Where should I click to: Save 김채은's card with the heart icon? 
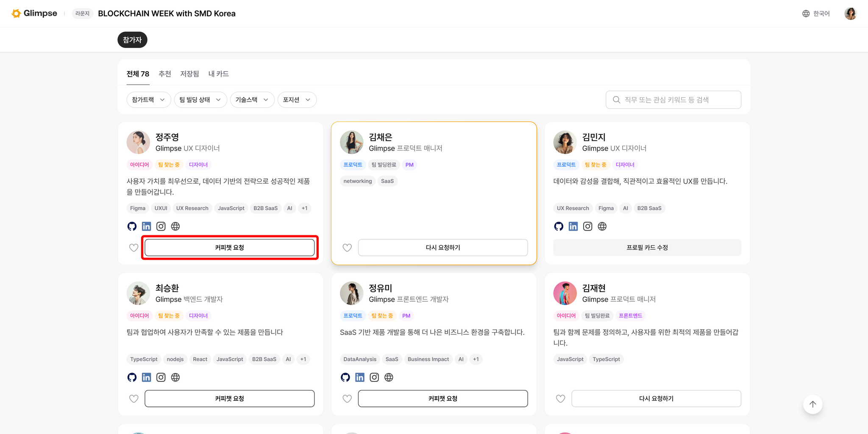coord(347,248)
